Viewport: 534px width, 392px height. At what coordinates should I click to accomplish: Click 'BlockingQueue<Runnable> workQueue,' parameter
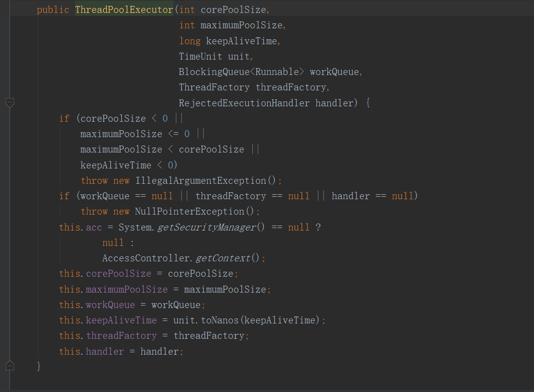(270, 72)
